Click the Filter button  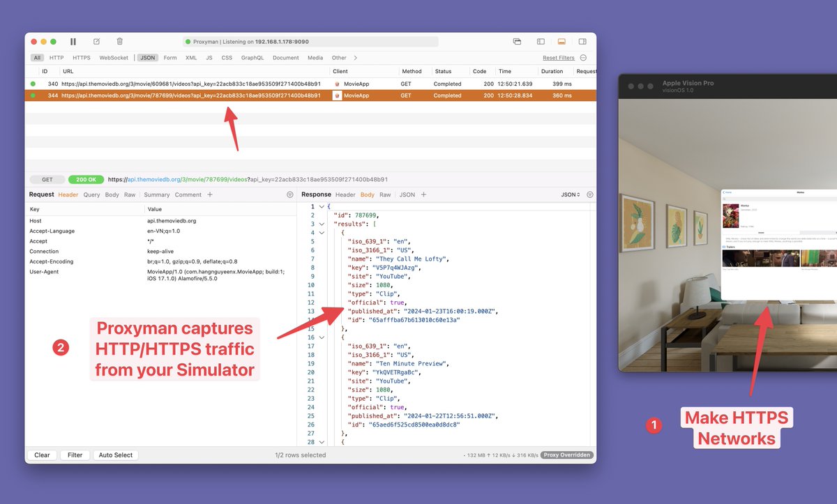[x=75, y=455]
